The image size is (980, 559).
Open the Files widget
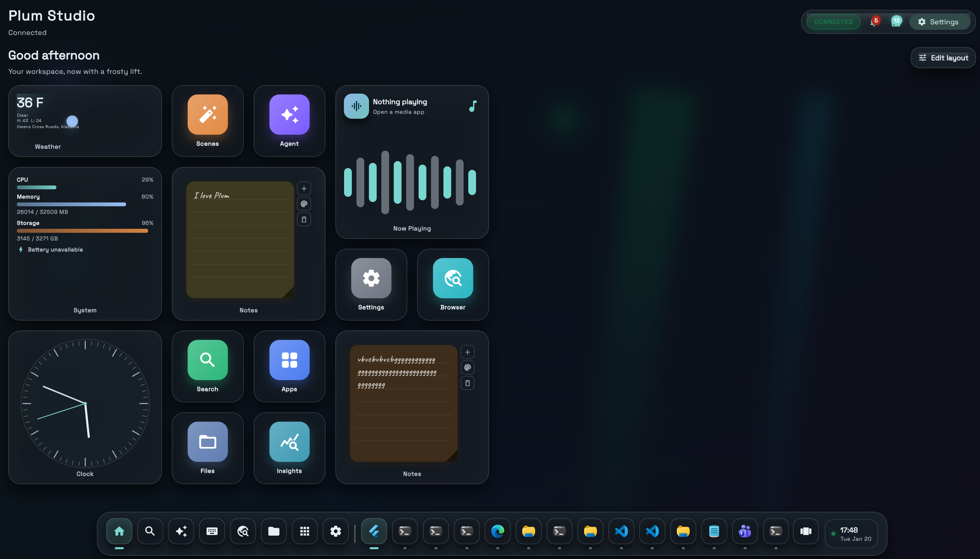pyautogui.click(x=207, y=442)
